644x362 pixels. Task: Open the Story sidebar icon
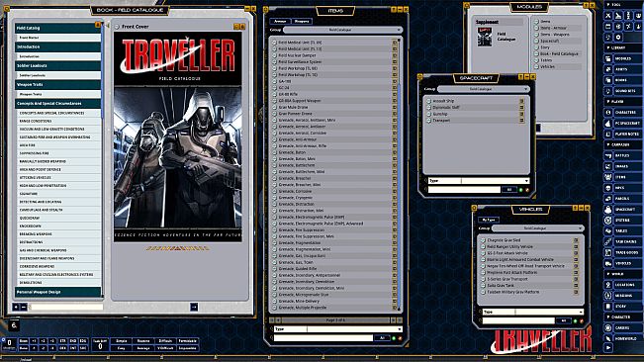coord(608,307)
